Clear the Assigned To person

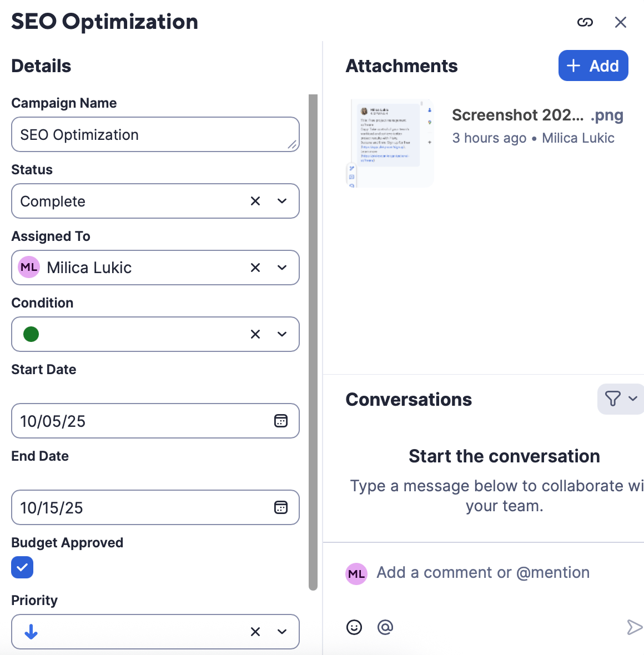[x=255, y=268]
